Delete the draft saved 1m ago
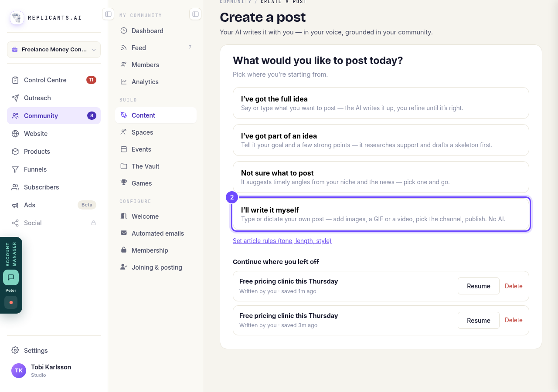Screen dimensions: 558x392 (x=514, y=286)
